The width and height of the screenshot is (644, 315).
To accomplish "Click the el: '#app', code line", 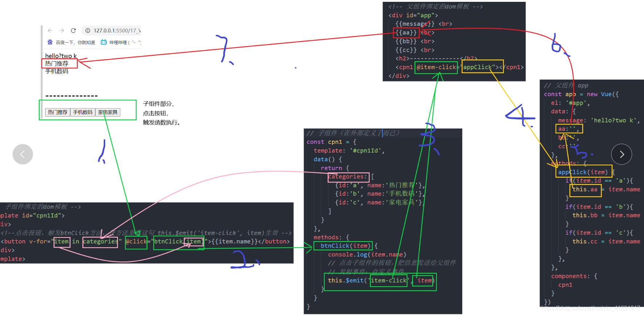I will click(x=570, y=103).
